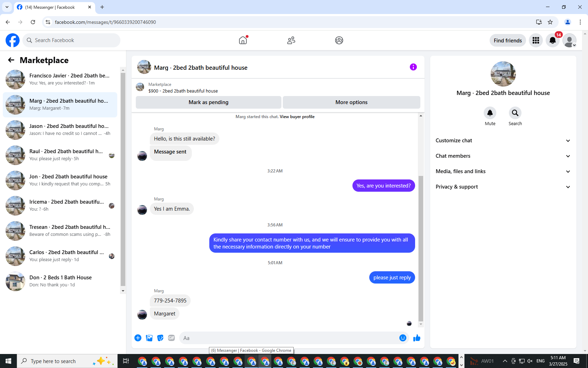Expand Media, files and links section
588x368 pixels.
503,171
